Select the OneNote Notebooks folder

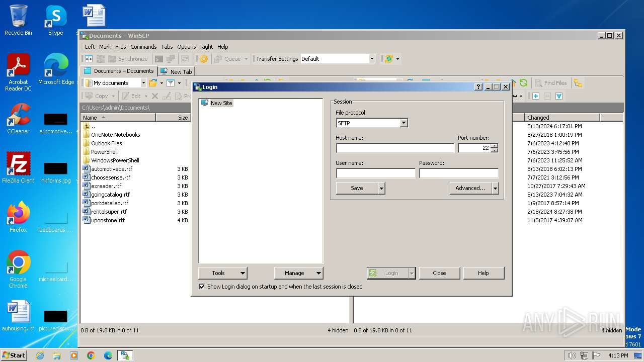pyautogui.click(x=115, y=135)
